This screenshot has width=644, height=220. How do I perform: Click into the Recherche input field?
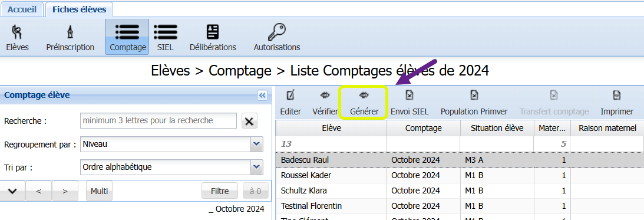158,121
